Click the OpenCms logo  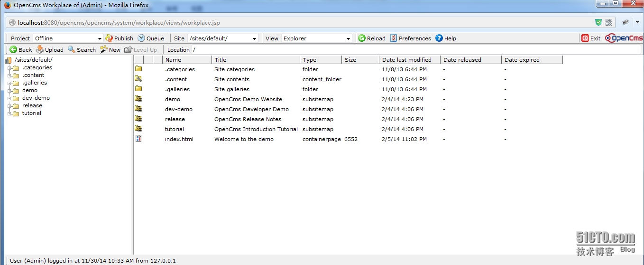[x=624, y=38]
